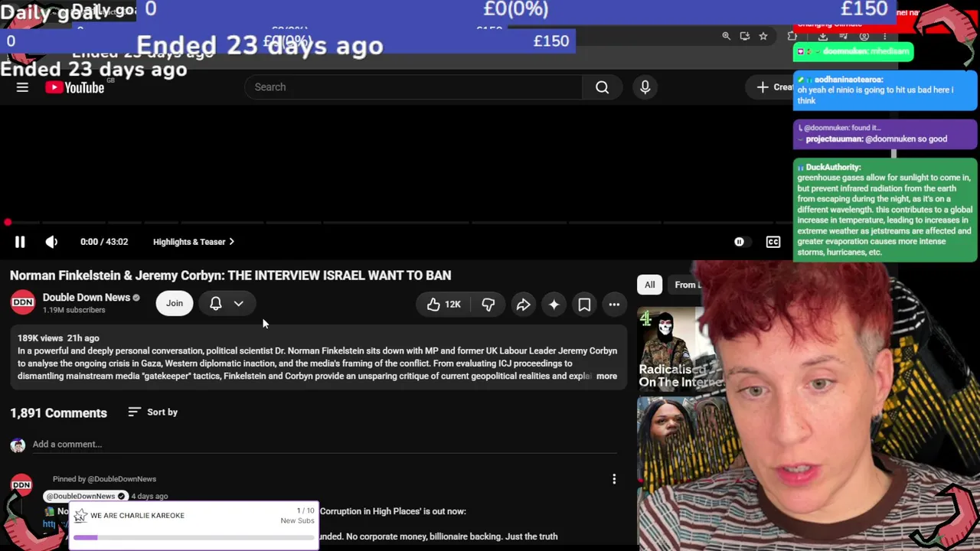Pause the video with the pause button
Viewport: 980px width, 551px height.
click(20, 242)
